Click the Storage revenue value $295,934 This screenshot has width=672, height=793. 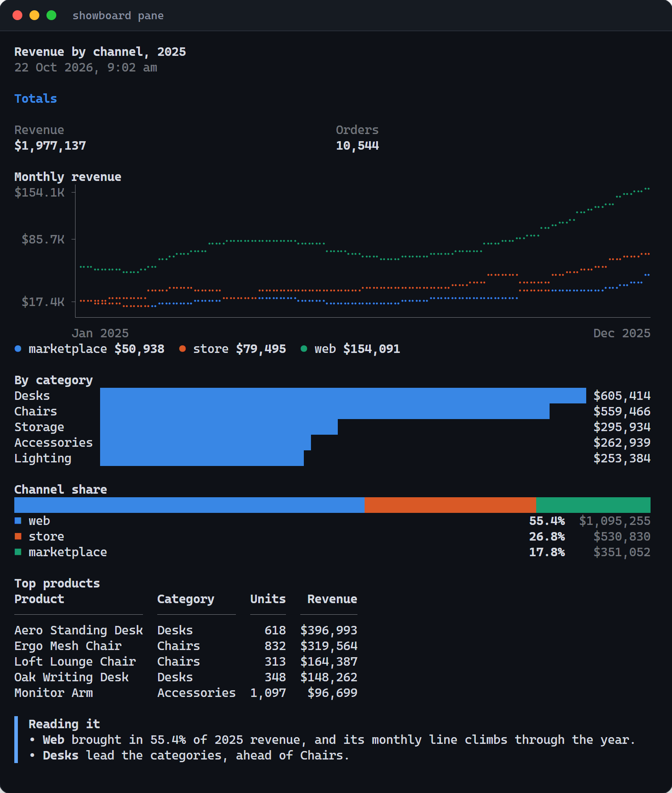click(622, 427)
